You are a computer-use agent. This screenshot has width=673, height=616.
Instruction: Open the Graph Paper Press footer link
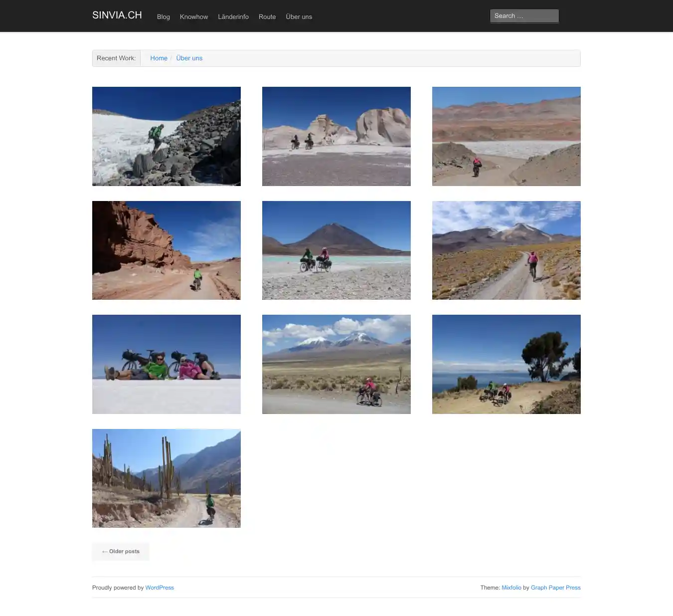point(555,588)
